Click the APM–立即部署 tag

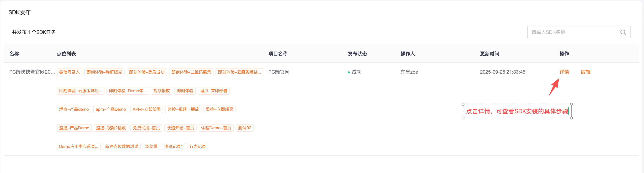coord(147,110)
